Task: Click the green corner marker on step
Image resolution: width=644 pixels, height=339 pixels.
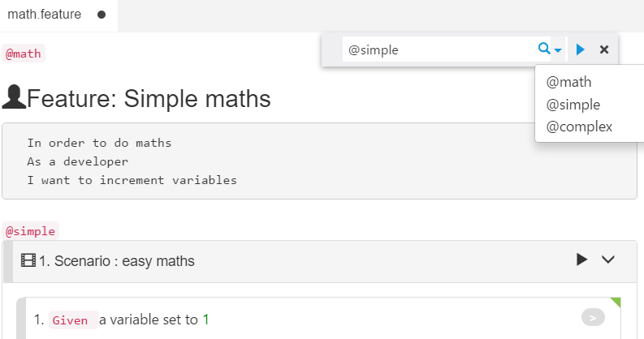Action: (x=616, y=303)
